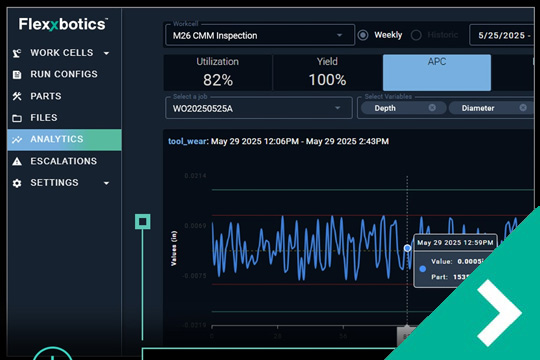Open the Analytics sidebar item

pyautogui.click(x=64, y=140)
